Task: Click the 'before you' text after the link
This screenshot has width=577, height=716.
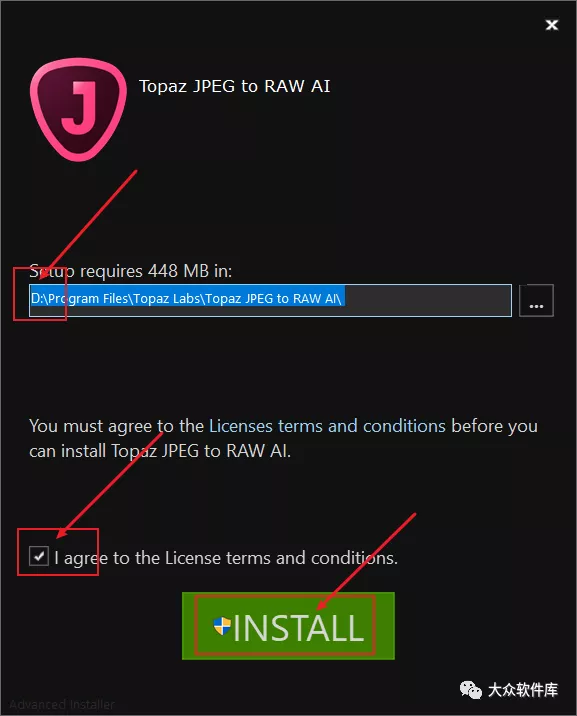Action: [x=494, y=426]
